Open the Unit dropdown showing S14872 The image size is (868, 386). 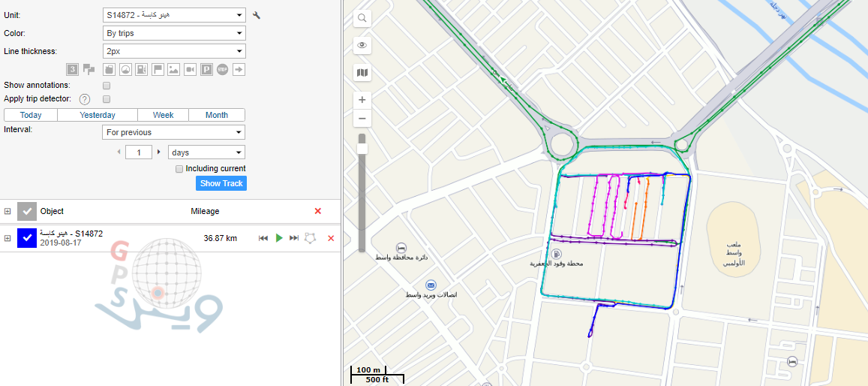click(x=173, y=15)
